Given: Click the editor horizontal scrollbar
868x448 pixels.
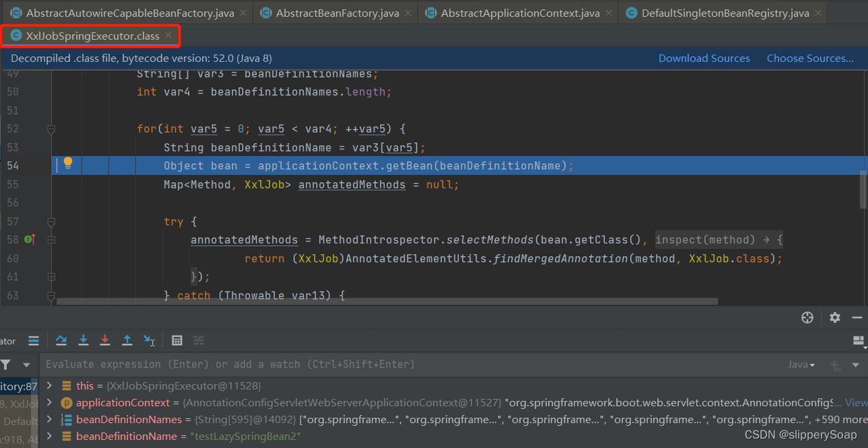Looking at the screenshot, I should 387,302.
